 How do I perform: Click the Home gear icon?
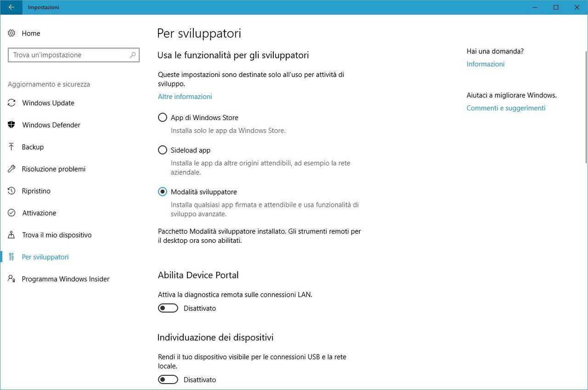(x=12, y=33)
